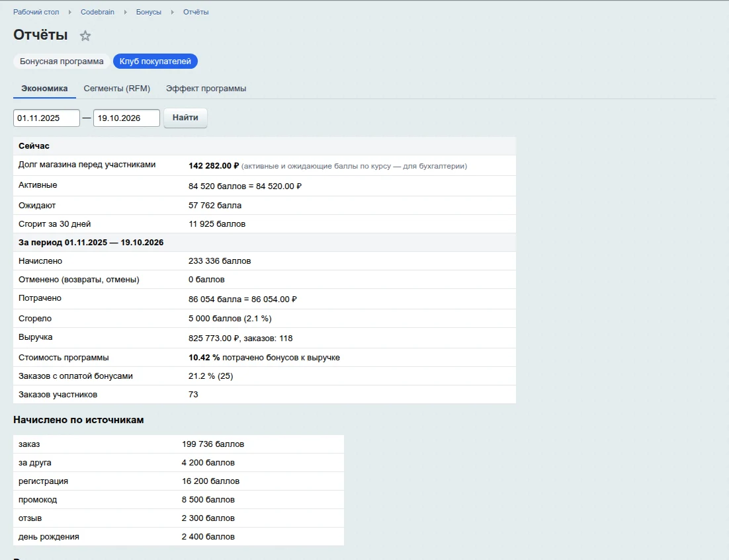Image resolution: width=729 pixels, height=560 pixels.
Task: Click заказ source value 199 736 баллов
Action: point(213,444)
